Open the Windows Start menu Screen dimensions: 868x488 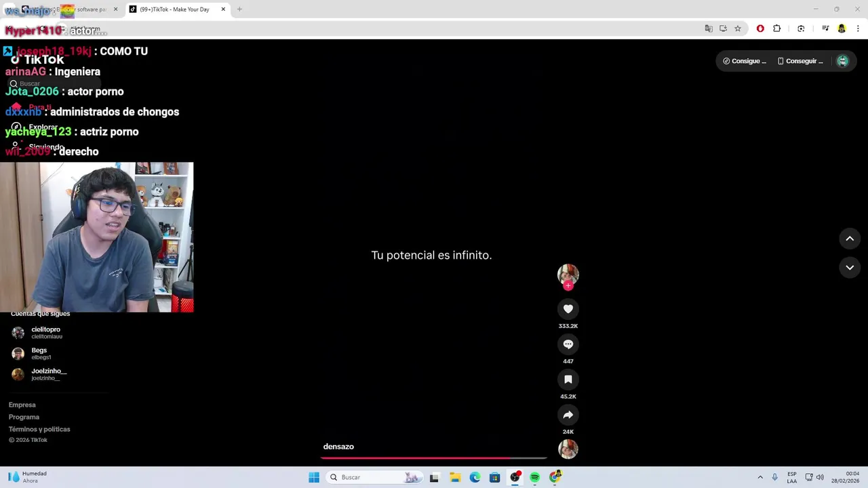pyautogui.click(x=314, y=477)
